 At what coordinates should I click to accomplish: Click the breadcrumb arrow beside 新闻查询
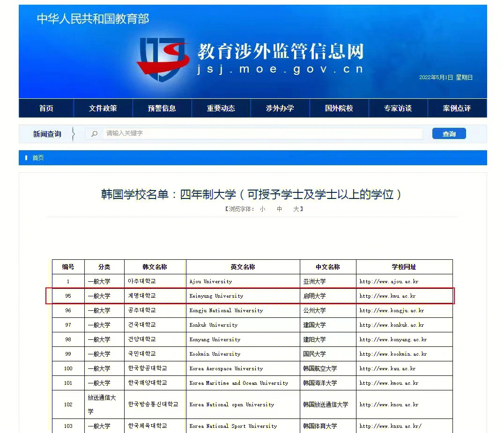coord(74,133)
